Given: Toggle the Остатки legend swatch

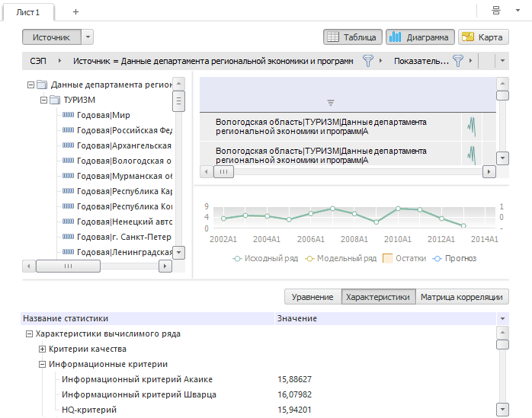Looking at the screenshot, I should [x=387, y=258].
